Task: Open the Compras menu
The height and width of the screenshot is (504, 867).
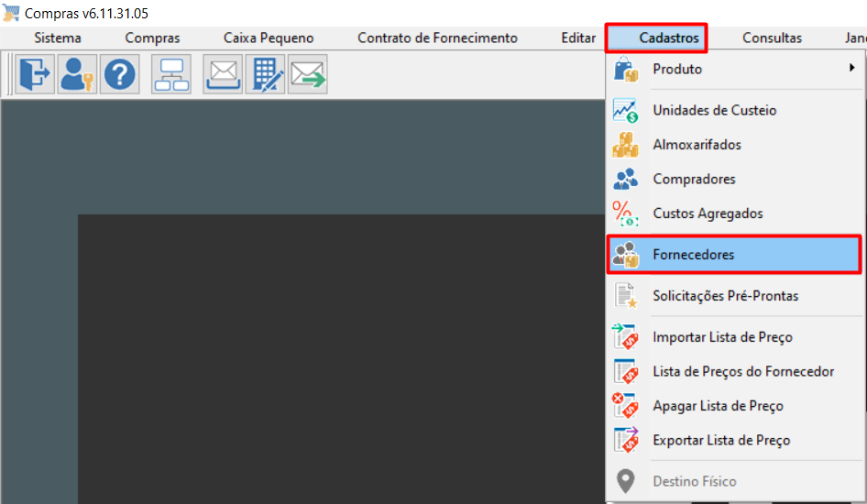Action: [x=153, y=38]
